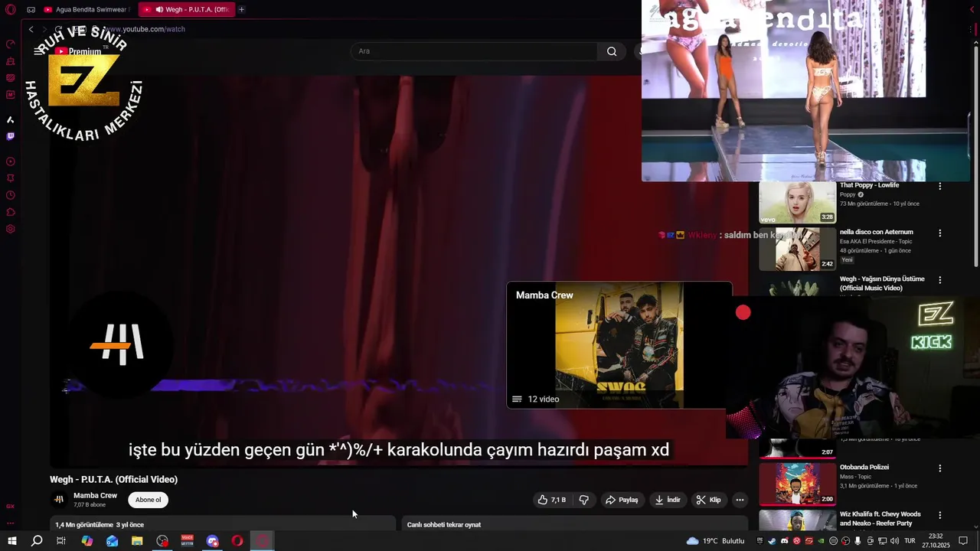The width and height of the screenshot is (980, 551).
Task: Click the Abone ol subscribe button
Action: [149, 500]
